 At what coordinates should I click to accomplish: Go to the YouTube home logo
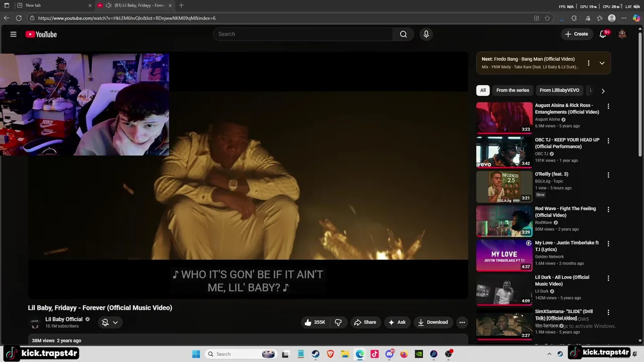[41, 34]
